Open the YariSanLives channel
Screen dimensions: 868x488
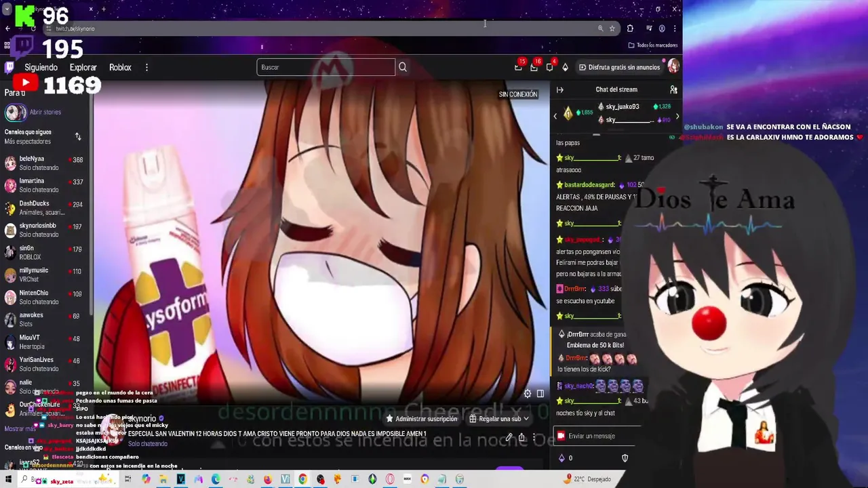[x=43, y=365]
